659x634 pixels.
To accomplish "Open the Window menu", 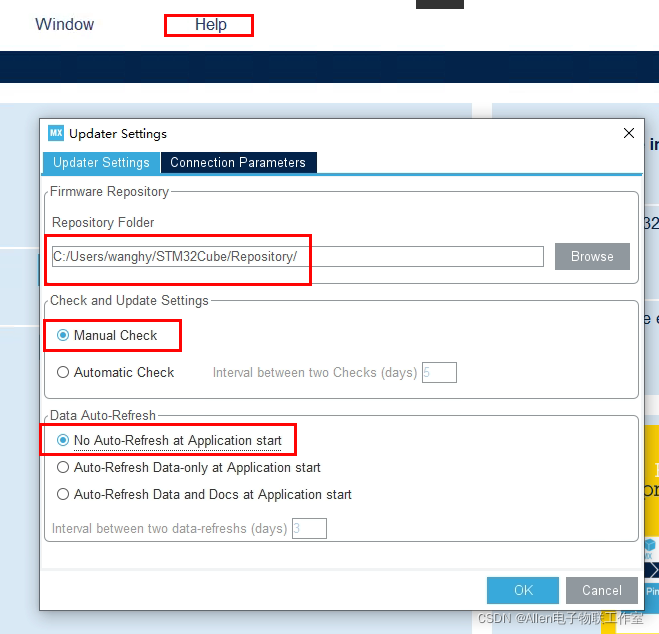I will click(65, 24).
